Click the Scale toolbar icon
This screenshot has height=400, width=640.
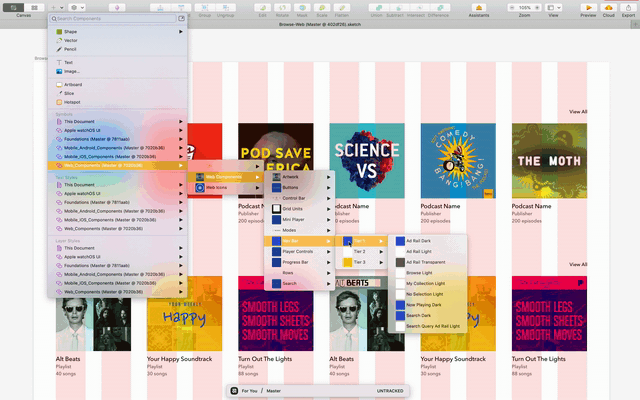pos(322,7)
